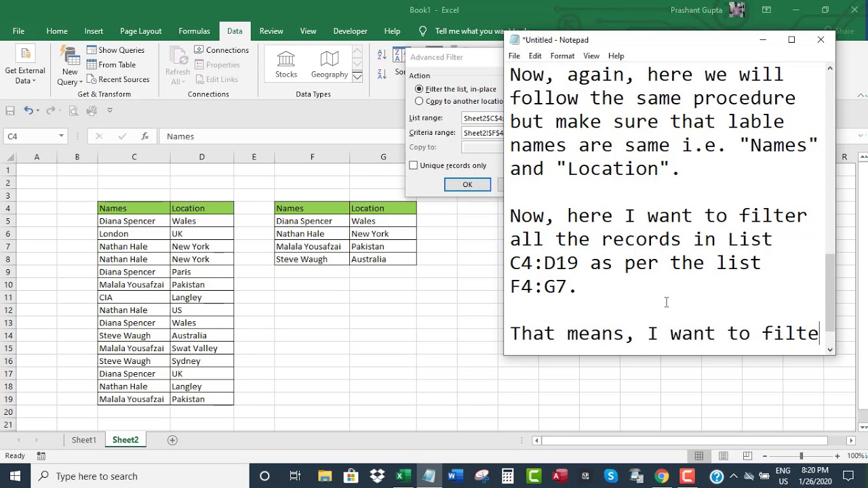Screen dimensions: 868x488
Task: Confirm the Advanced Filter with OK
Action: pos(467,184)
